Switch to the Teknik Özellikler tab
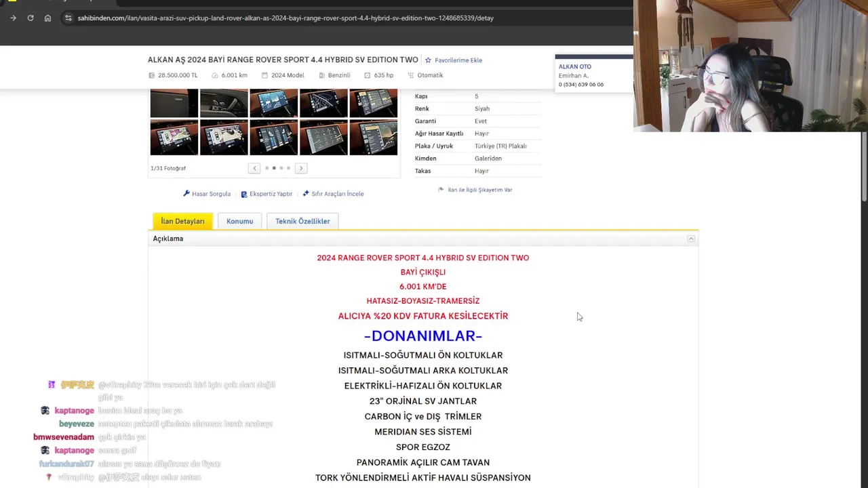 coord(302,221)
